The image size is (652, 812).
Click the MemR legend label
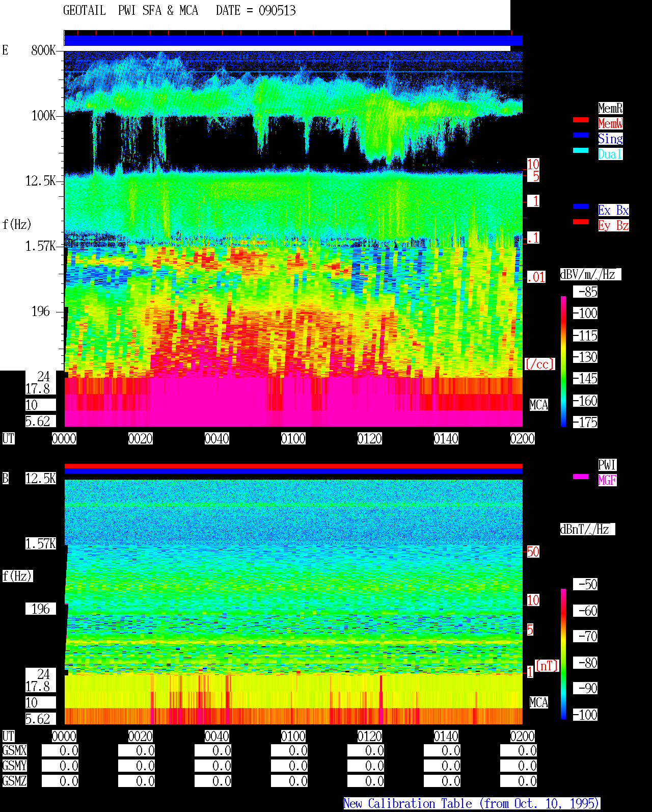click(610, 108)
